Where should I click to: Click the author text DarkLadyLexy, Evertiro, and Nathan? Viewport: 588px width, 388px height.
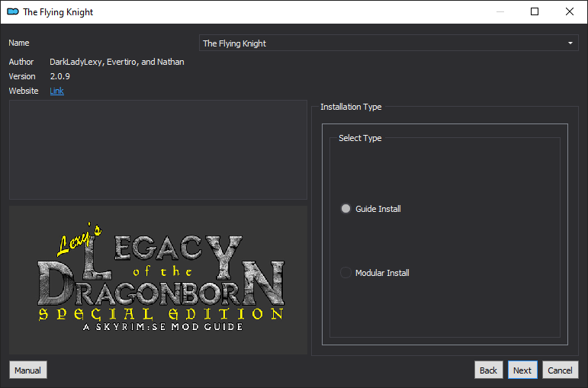[117, 62]
